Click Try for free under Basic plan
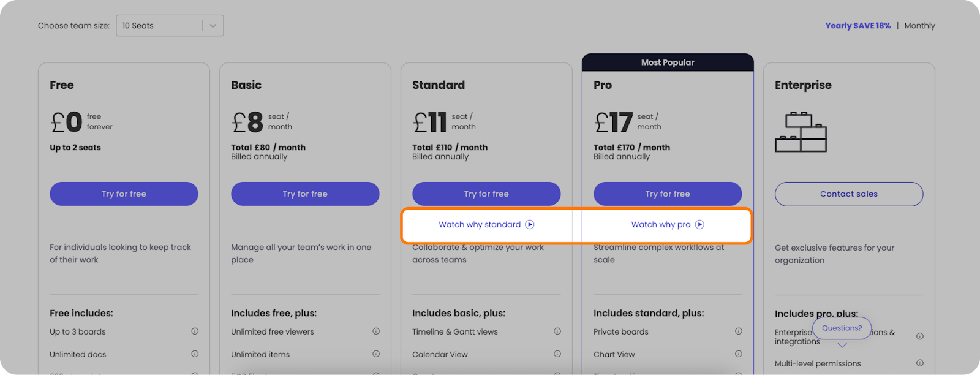 305,194
